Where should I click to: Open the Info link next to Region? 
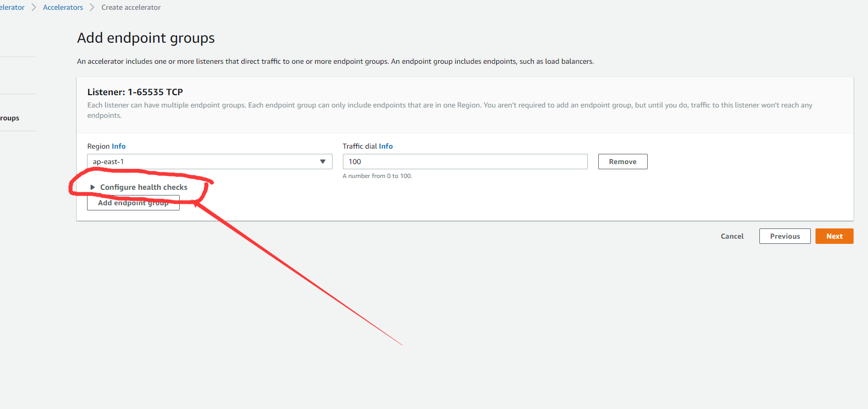118,146
